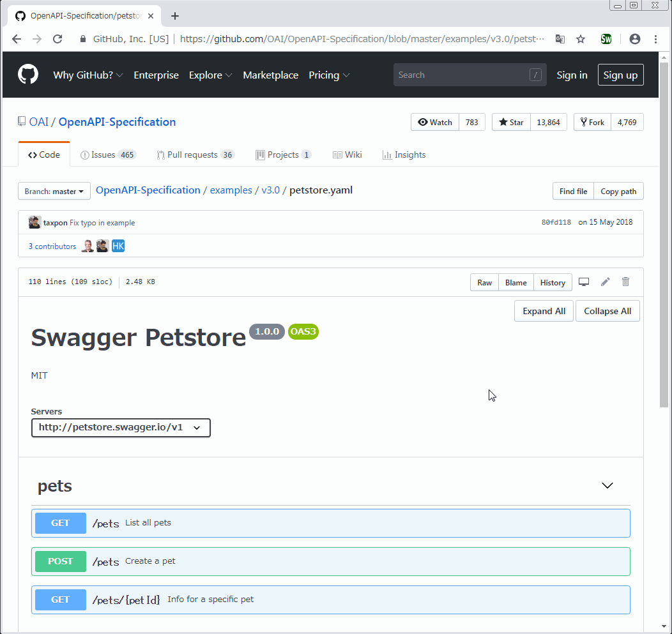
Task: Click the 13,864 stargazers count
Action: pos(549,122)
